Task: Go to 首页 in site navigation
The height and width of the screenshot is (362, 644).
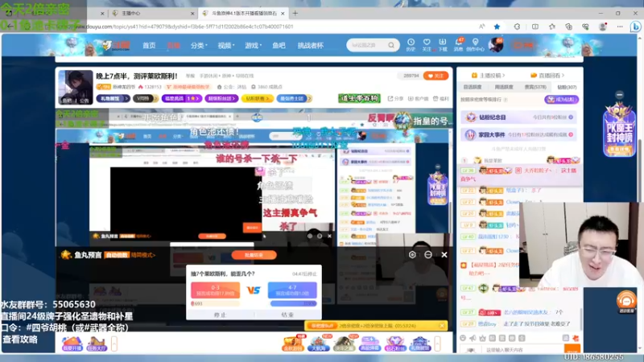Action: (x=149, y=46)
